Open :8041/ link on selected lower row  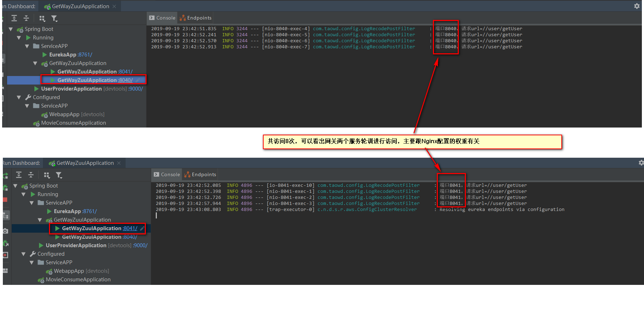point(130,228)
